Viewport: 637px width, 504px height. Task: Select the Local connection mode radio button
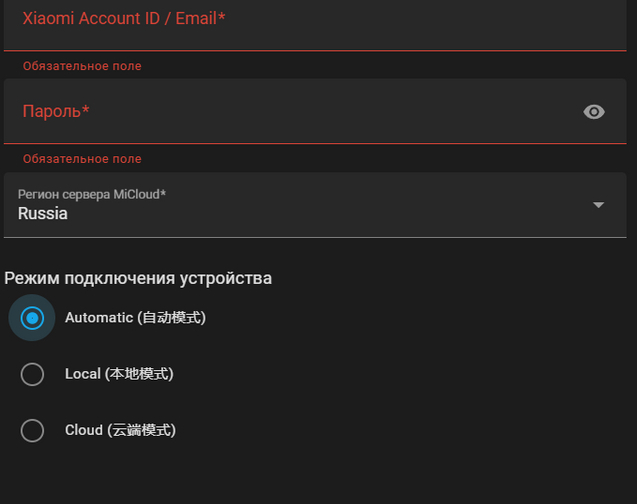(x=33, y=374)
